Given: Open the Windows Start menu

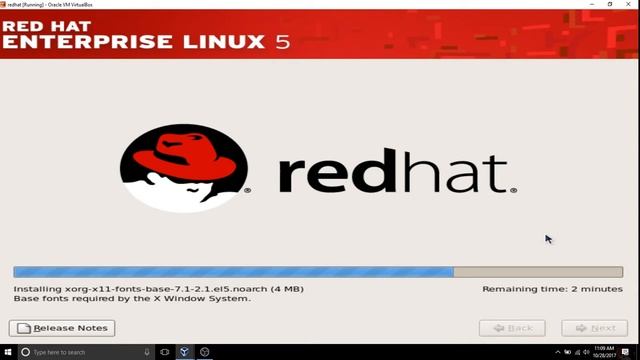Looking at the screenshot, I should [8, 352].
